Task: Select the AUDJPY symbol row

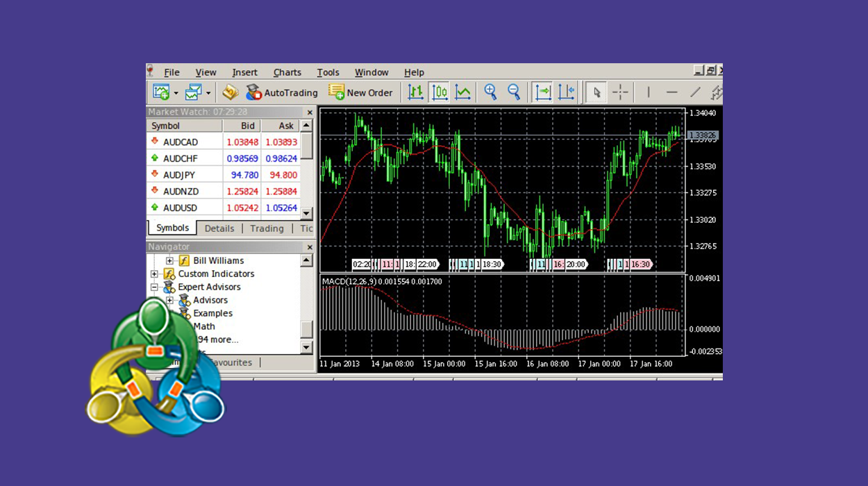Action: point(181,175)
